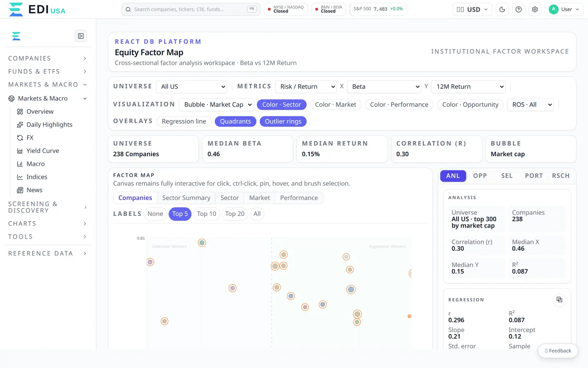Expand the Funds & ETFs section

[x=47, y=72]
